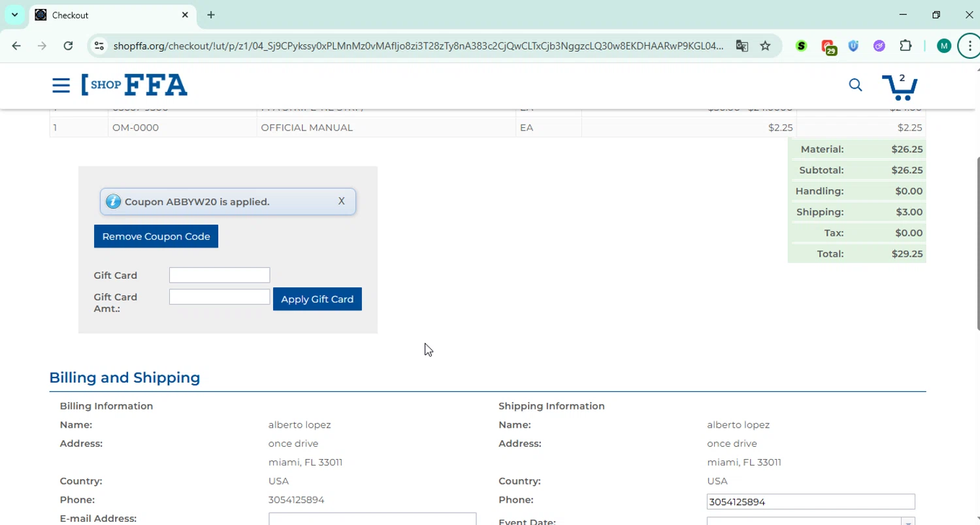
Task: Click the E-mail Address input field
Action: tap(372, 519)
